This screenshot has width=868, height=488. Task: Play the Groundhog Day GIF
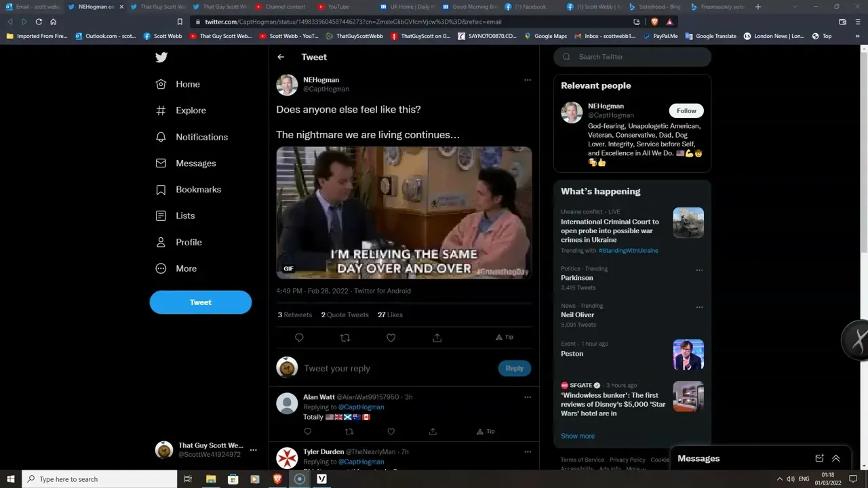pyautogui.click(x=404, y=213)
